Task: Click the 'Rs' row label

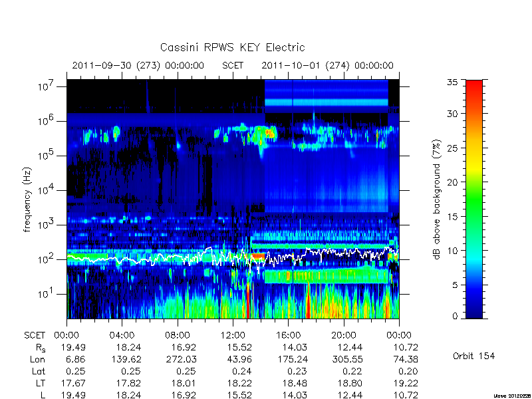Action: pyautogui.click(x=41, y=348)
